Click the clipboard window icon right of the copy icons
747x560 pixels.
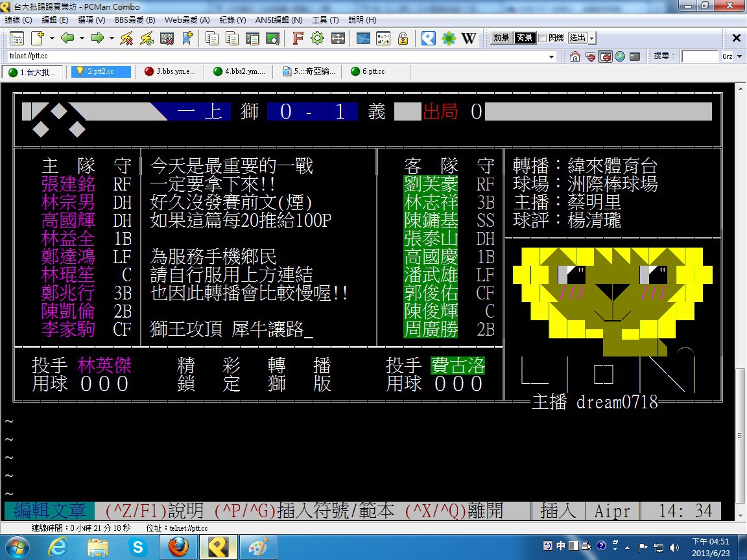click(x=252, y=38)
